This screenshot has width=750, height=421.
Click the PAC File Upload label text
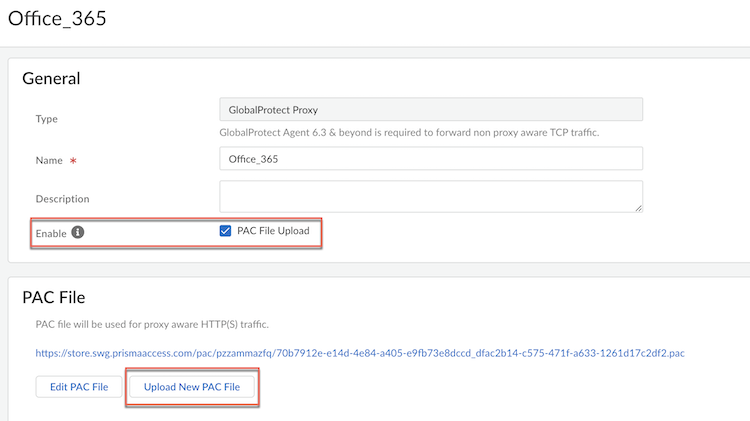click(x=273, y=231)
